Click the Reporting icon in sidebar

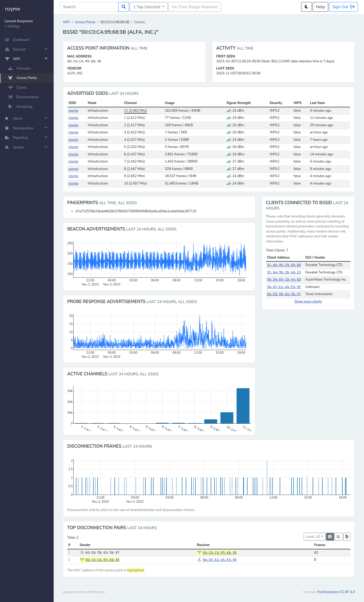(7, 137)
